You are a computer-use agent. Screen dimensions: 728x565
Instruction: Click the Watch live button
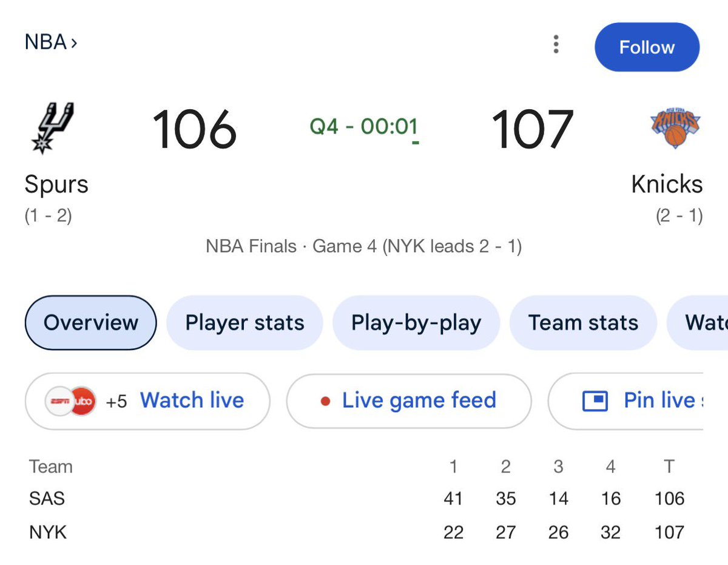[147, 401]
